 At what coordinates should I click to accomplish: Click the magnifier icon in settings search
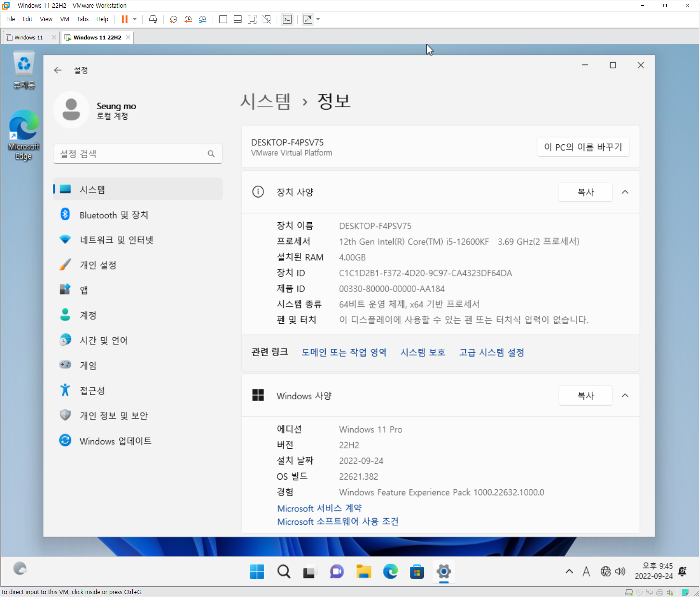pos(211,154)
